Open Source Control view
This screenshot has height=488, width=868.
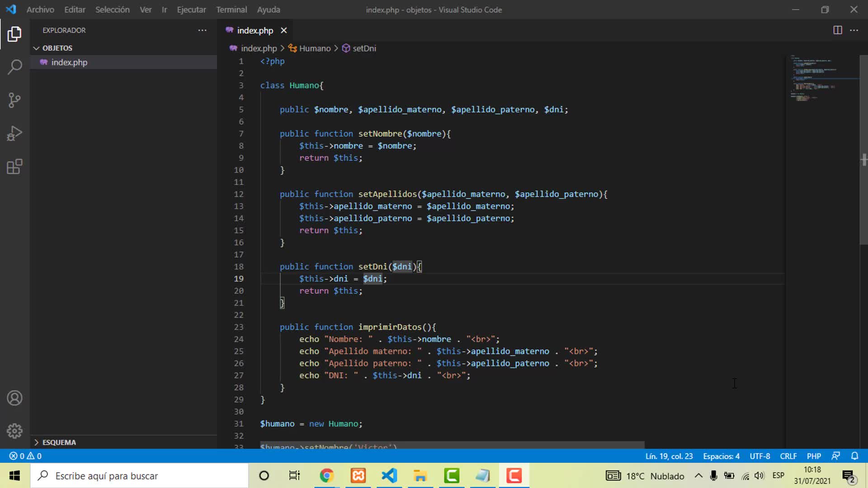(14, 100)
